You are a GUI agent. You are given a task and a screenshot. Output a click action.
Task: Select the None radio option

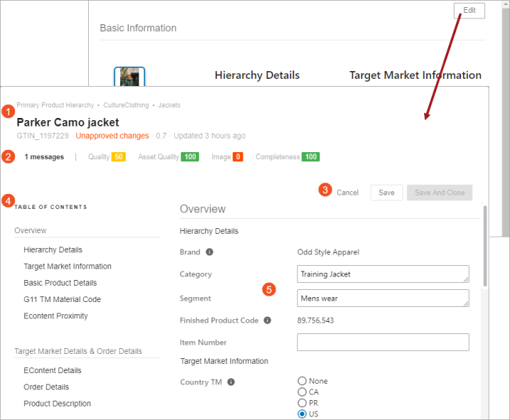pyautogui.click(x=302, y=381)
